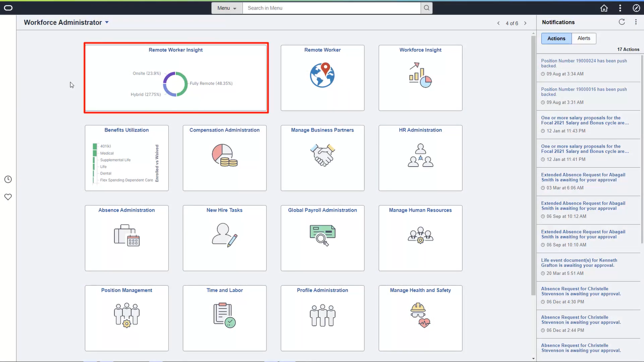Open the header Actions three-dot menu
The width and height of the screenshot is (644, 362).
pos(620,8)
